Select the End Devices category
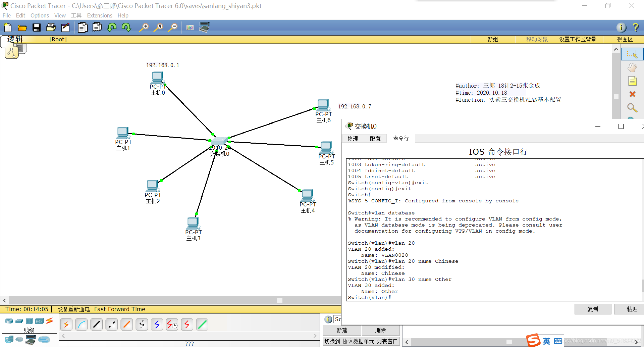Screen dimensions: 644x347 [x=9, y=340]
